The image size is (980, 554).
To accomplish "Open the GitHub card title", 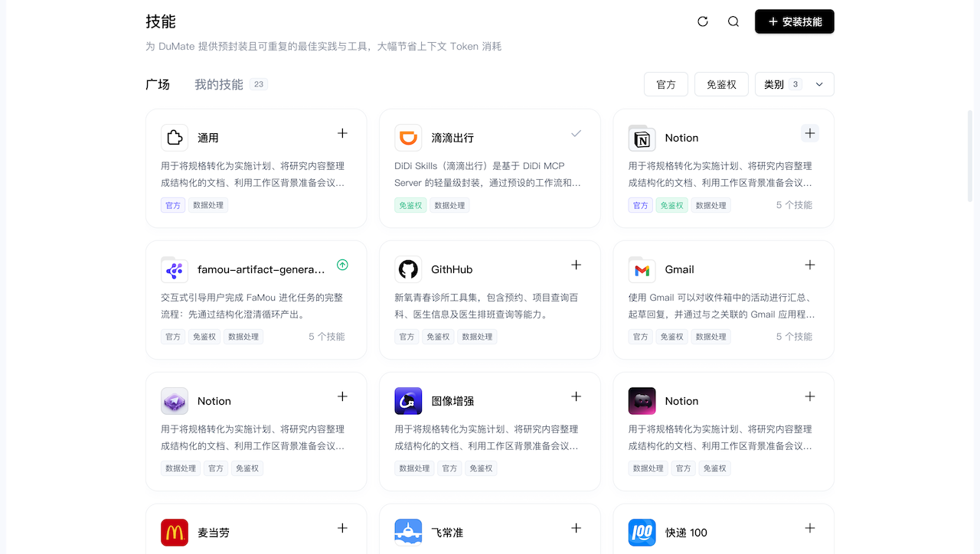I will [452, 269].
